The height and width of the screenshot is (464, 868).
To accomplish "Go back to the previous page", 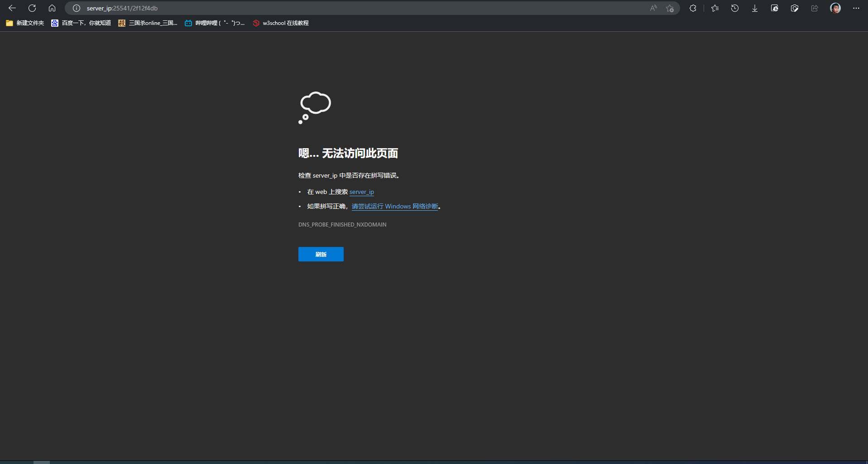I will point(12,8).
